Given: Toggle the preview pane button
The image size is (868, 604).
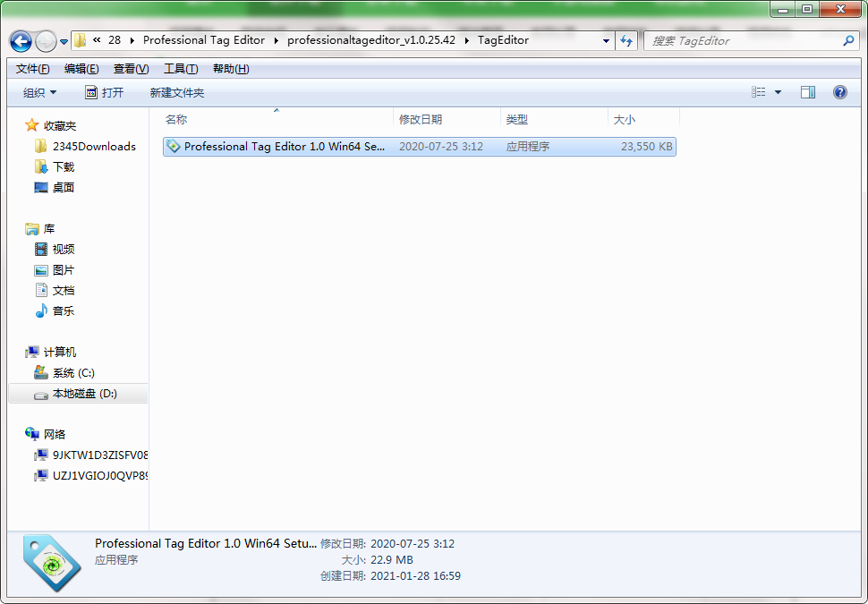Looking at the screenshot, I should pyautogui.click(x=808, y=92).
